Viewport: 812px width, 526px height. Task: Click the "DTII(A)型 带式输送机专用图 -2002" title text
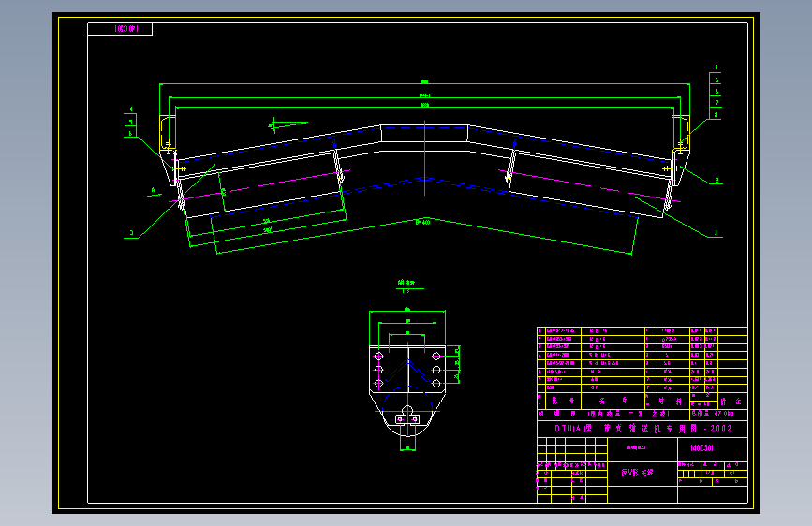pyautogui.click(x=643, y=429)
